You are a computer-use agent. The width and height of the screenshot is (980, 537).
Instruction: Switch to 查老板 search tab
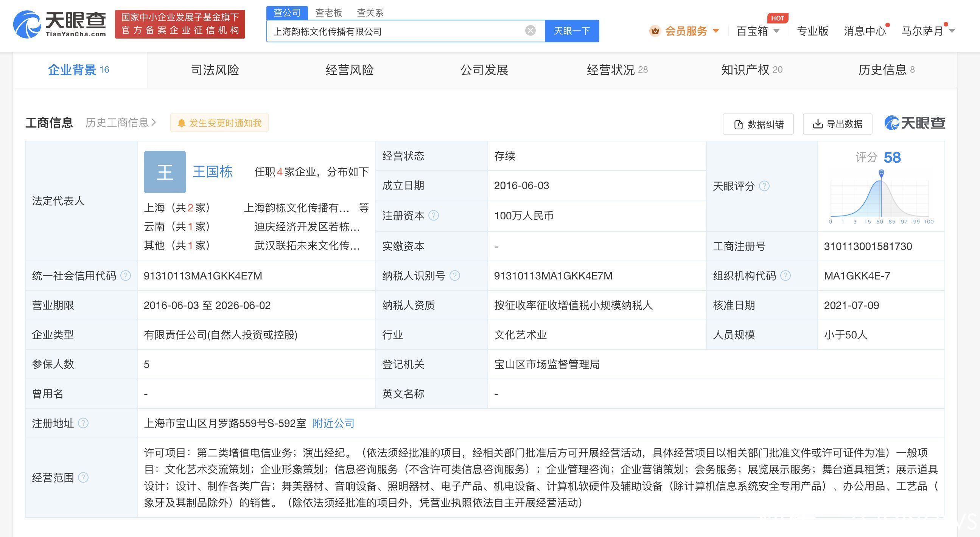coord(328,12)
